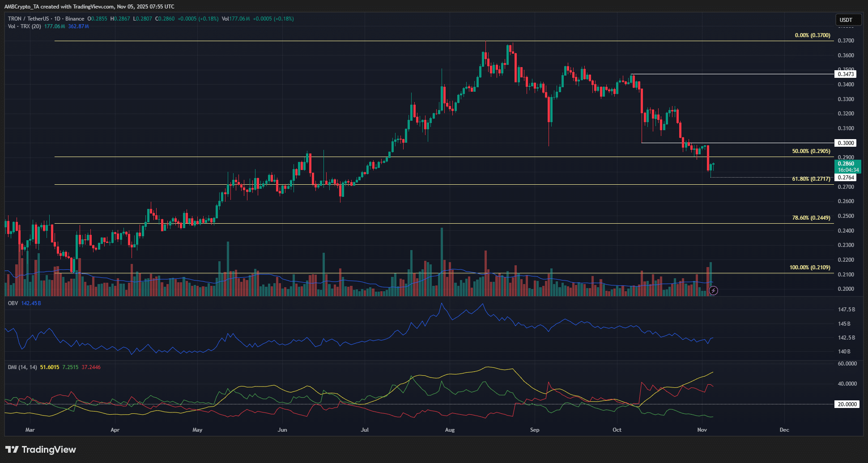Click the TradingView logo at bottom left
The height and width of the screenshot is (463, 868).
click(x=40, y=450)
